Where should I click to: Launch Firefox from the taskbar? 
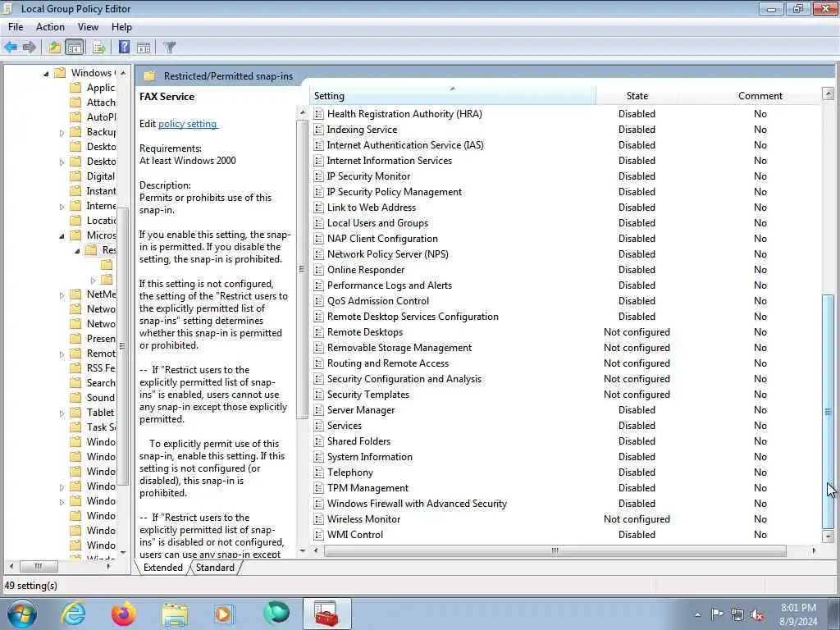124,614
